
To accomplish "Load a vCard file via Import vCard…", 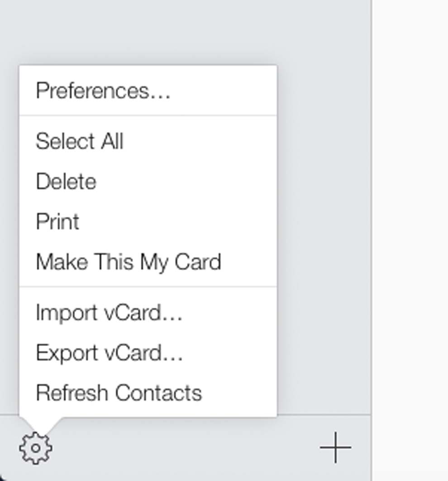I will 148,313.
